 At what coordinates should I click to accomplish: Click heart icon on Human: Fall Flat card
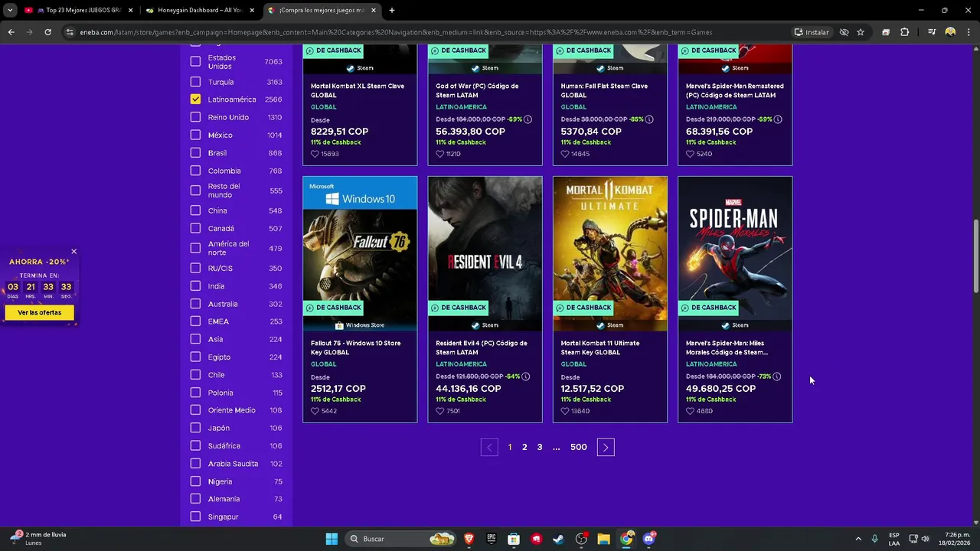point(565,154)
